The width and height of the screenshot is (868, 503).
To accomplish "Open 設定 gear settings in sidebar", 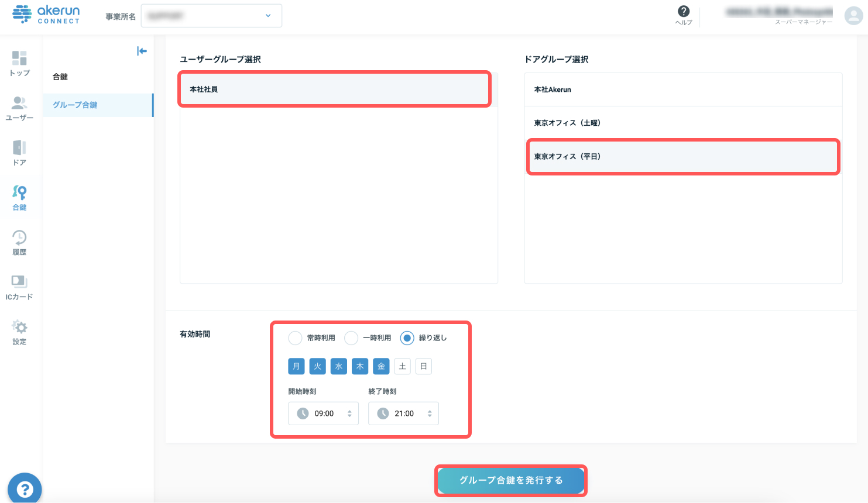I will click(x=19, y=332).
